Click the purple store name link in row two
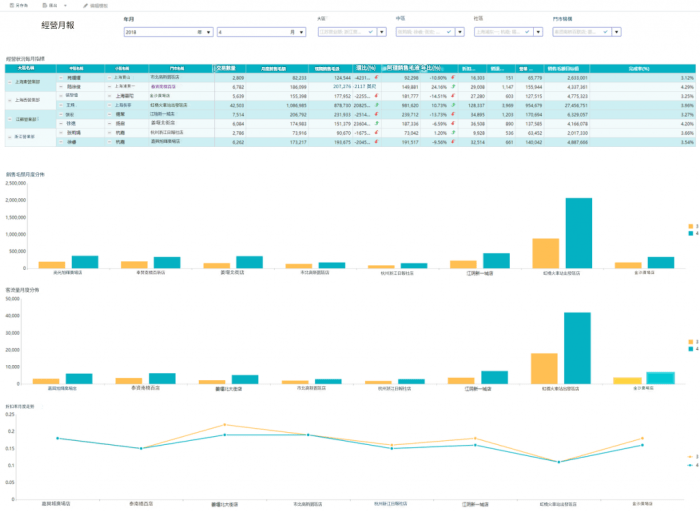Screen dimensions: 700x512 click(163, 87)
